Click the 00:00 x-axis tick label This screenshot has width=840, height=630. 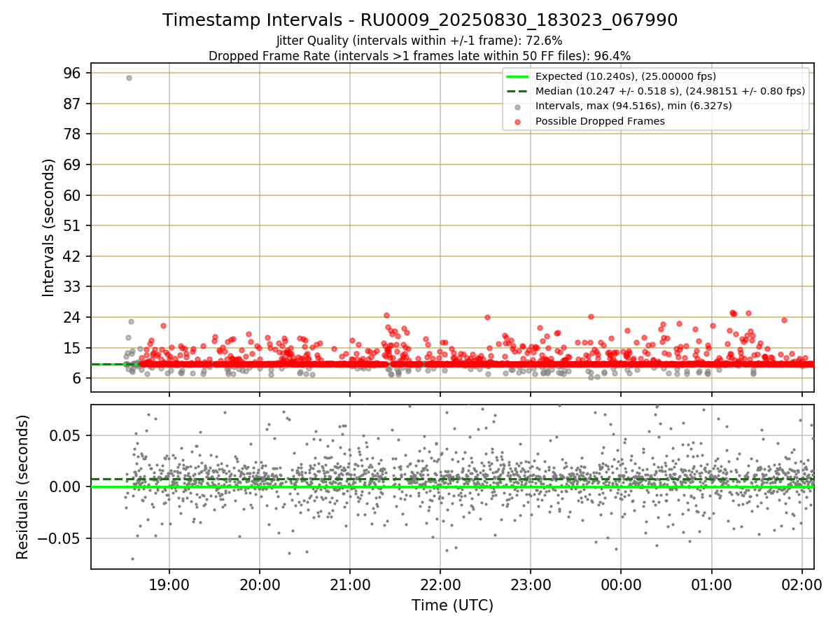click(621, 584)
